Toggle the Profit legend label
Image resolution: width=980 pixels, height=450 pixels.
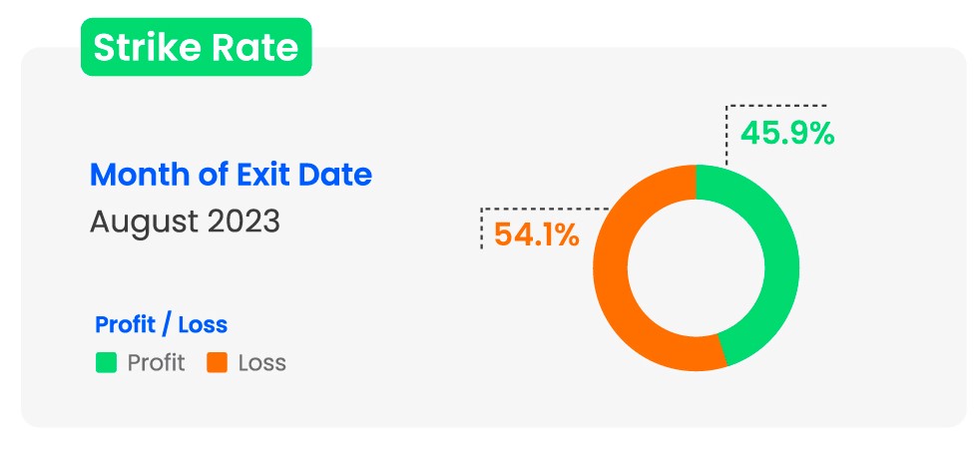click(x=156, y=362)
